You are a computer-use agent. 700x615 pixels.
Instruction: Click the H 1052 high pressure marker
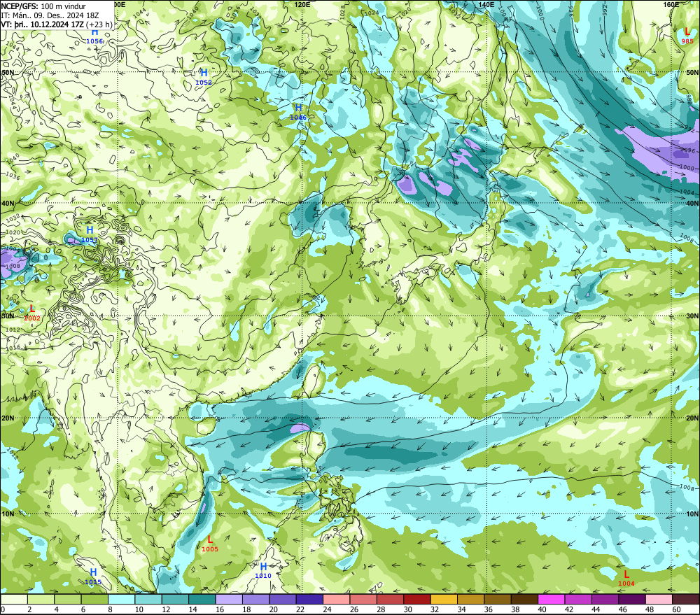pos(204,77)
